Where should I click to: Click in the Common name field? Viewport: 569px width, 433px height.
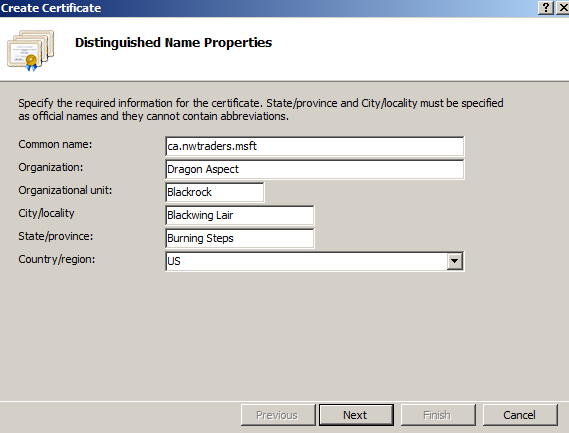pos(315,146)
